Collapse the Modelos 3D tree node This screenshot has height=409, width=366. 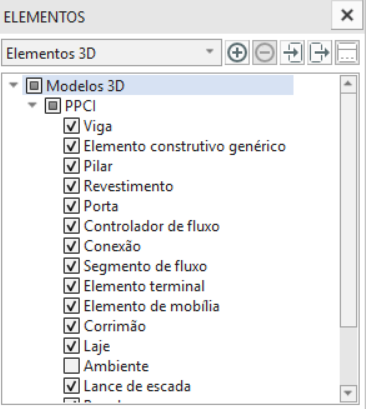tap(14, 85)
